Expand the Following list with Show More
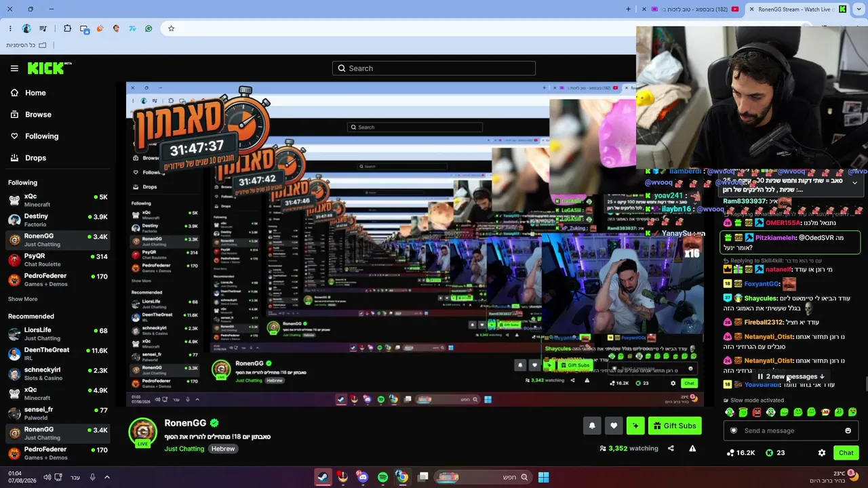The height and width of the screenshot is (488, 868). tap(23, 299)
